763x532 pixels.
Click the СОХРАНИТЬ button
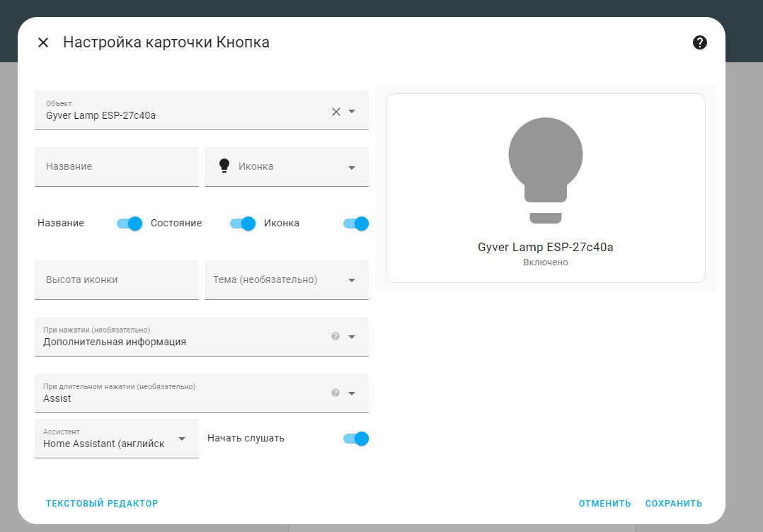pyautogui.click(x=673, y=503)
